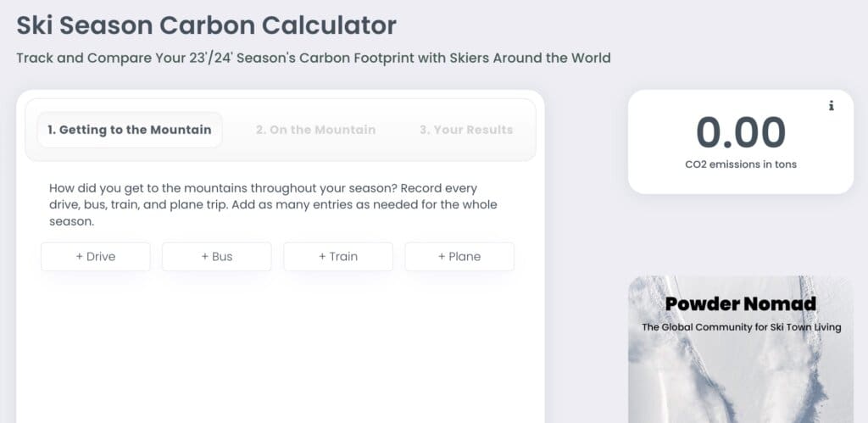Click the info icon on emissions card
This screenshot has width=868, height=423.
tap(832, 105)
